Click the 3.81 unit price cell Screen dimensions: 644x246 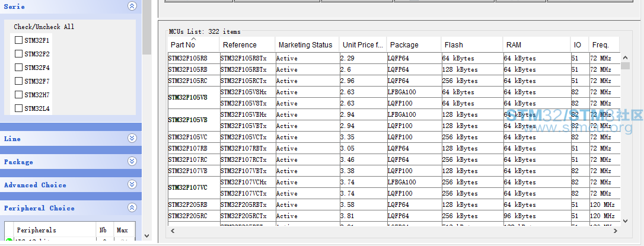[363, 216]
